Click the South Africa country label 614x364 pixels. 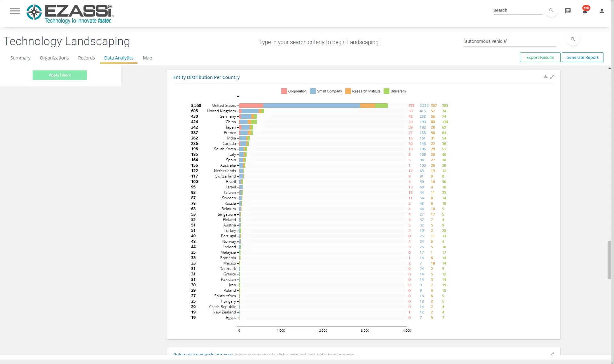point(225,296)
